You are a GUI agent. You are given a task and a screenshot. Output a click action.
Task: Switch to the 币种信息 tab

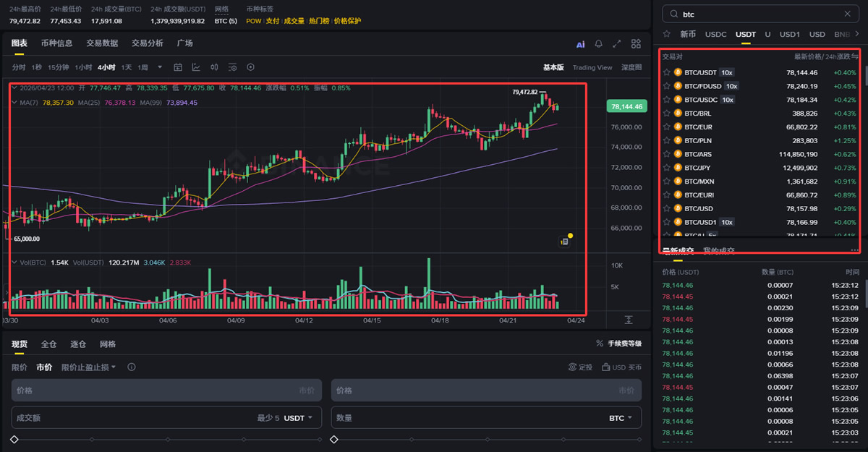(56, 43)
